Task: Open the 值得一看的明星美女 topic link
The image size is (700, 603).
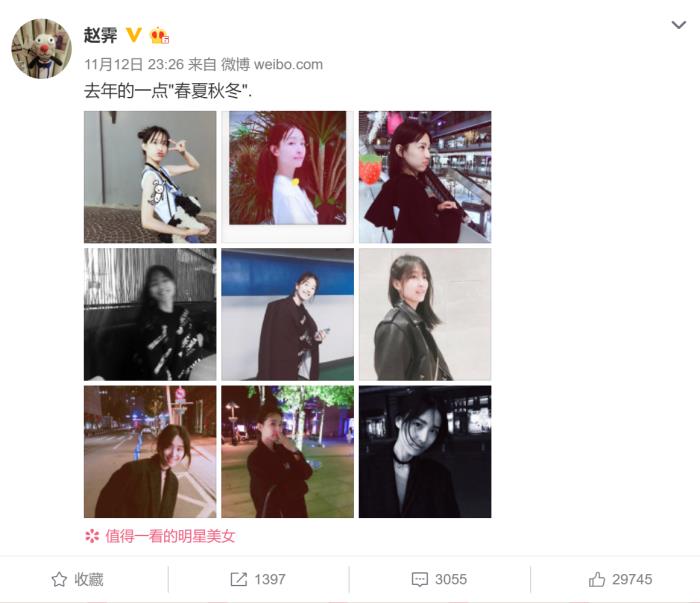Action: pos(170,536)
